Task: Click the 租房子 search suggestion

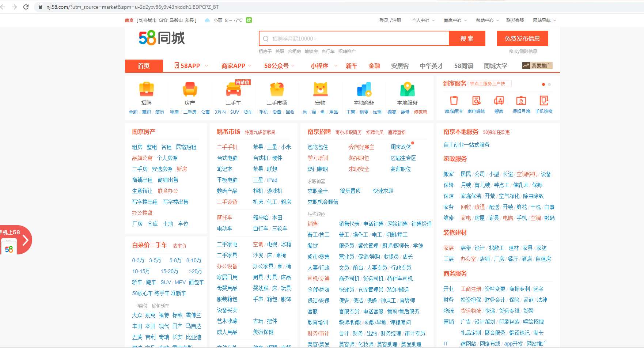Action: click(265, 52)
